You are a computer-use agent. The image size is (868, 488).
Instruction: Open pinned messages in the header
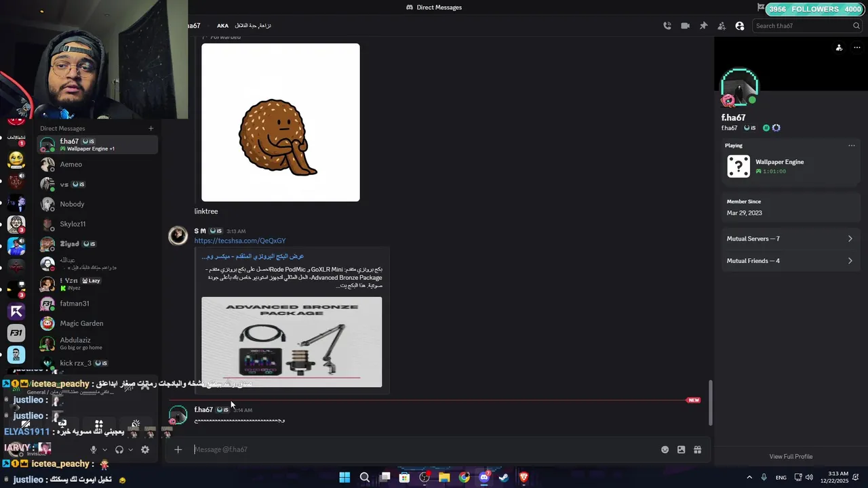[703, 26]
